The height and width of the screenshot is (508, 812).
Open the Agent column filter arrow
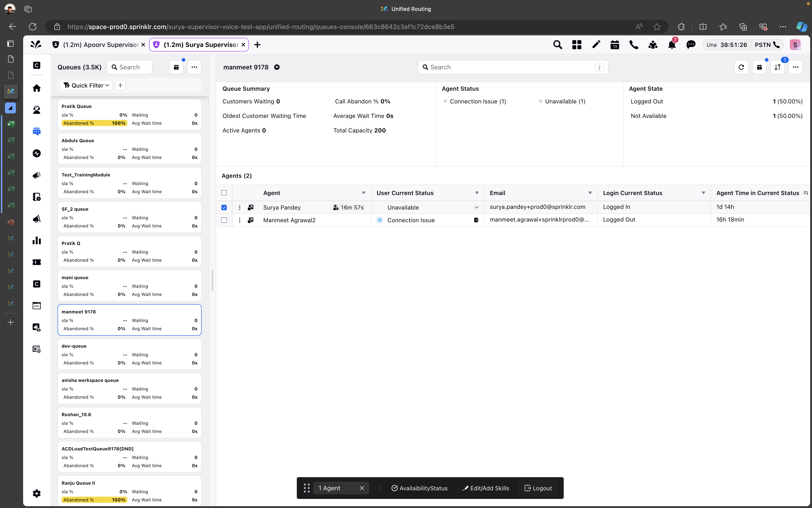363,193
